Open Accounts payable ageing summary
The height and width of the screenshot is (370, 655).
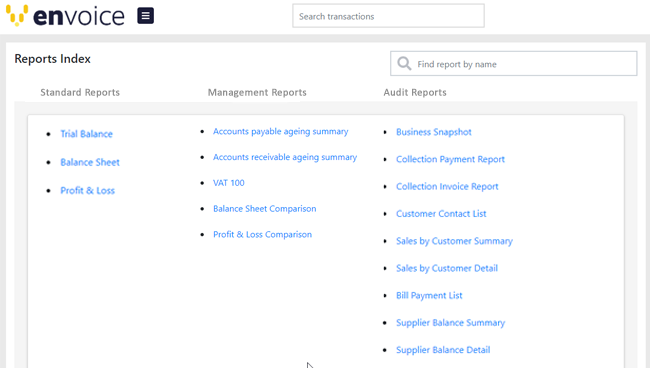click(x=280, y=132)
